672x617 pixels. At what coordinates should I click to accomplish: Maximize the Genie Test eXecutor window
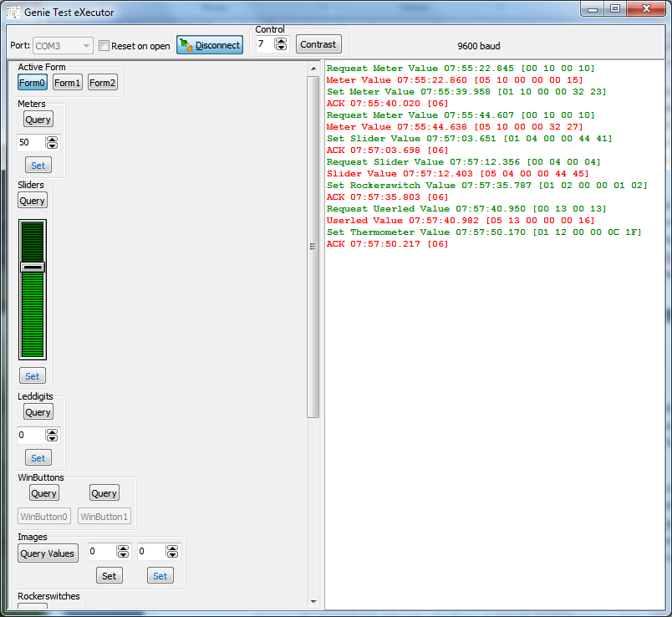tap(615, 8)
